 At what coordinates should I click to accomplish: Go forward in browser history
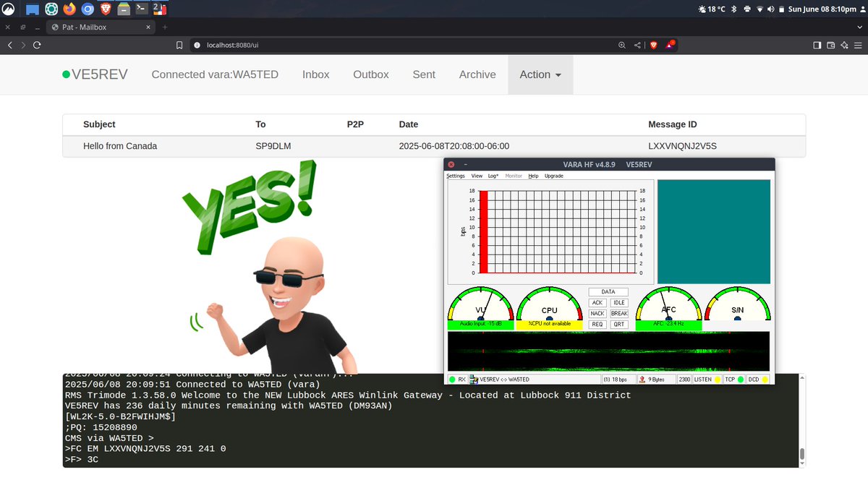coord(23,45)
